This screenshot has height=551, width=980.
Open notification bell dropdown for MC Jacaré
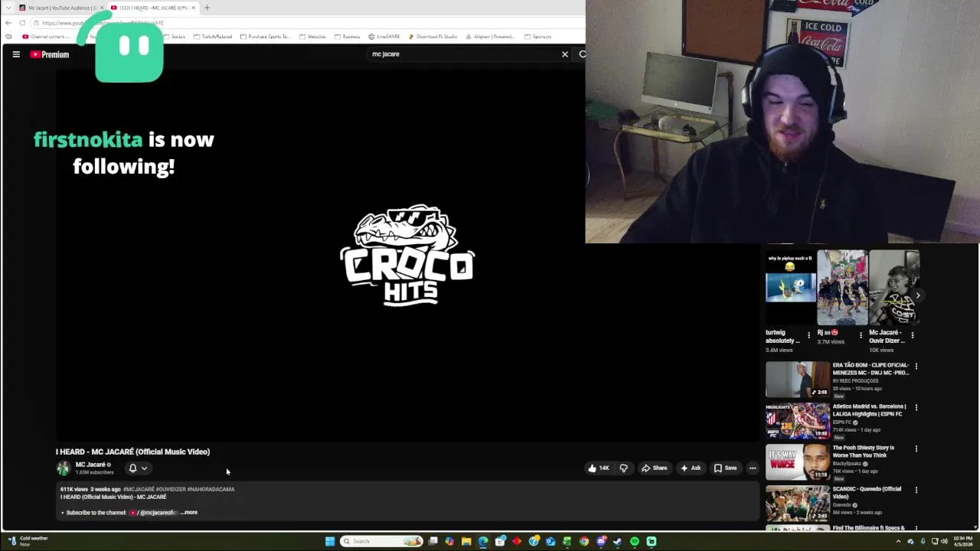(138, 468)
